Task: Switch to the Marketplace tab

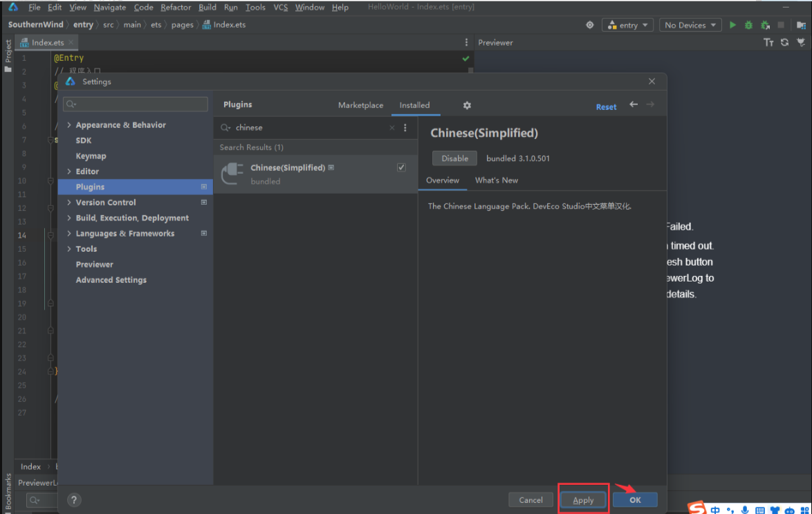Action: (x=361, y=105)
